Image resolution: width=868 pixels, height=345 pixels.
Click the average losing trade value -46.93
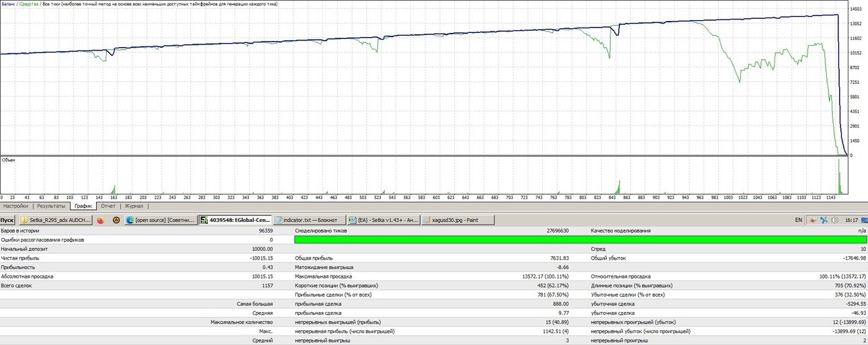point(858,313)
